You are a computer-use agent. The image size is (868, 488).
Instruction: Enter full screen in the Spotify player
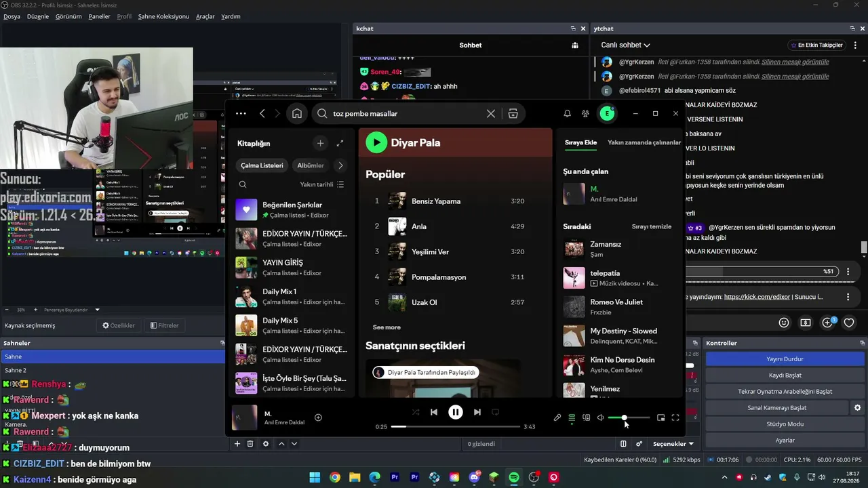pos(675,418)
